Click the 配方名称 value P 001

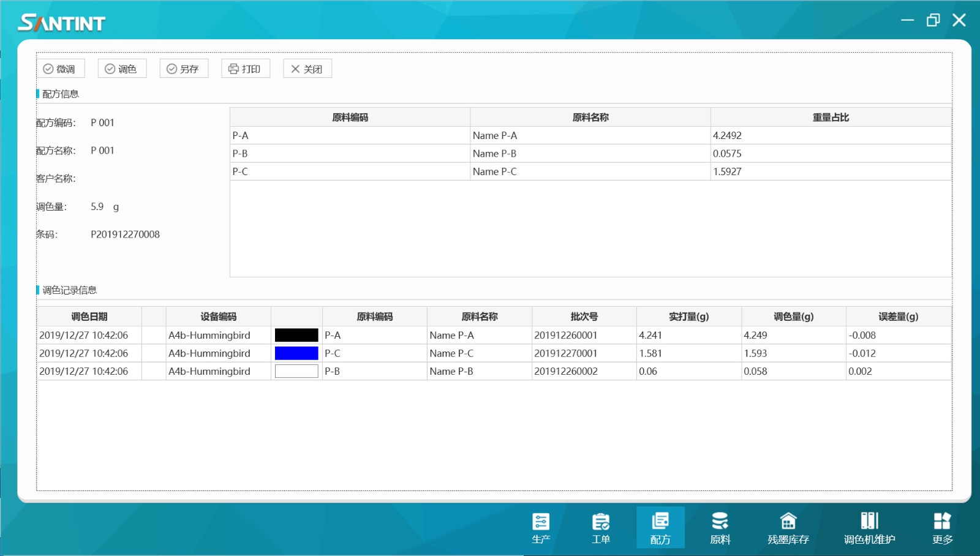point(102,150)
